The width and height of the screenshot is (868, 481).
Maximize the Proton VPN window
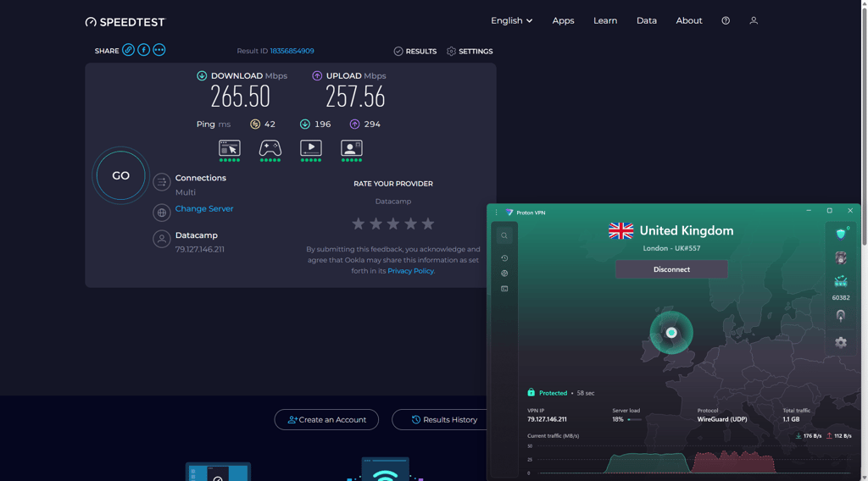click(829, 211)
